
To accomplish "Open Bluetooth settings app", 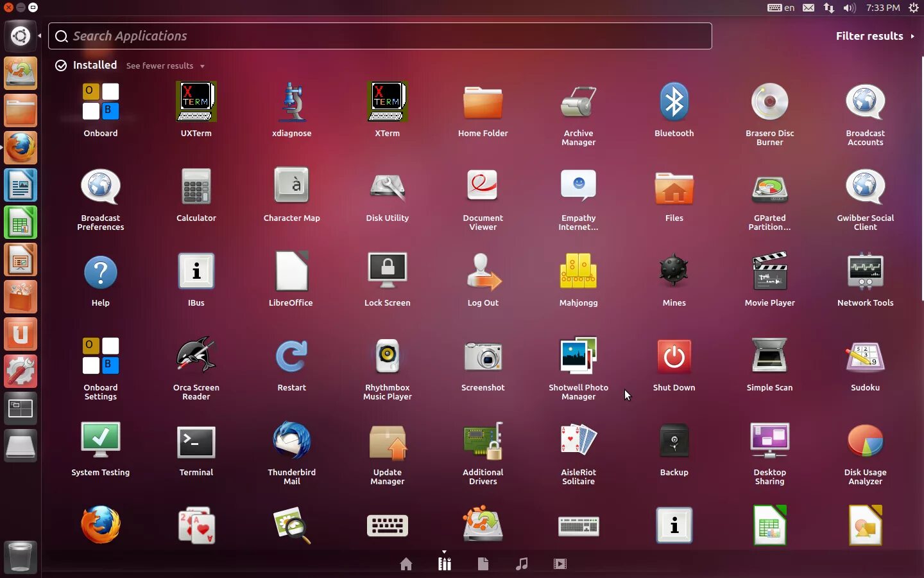I will (674, 102).
